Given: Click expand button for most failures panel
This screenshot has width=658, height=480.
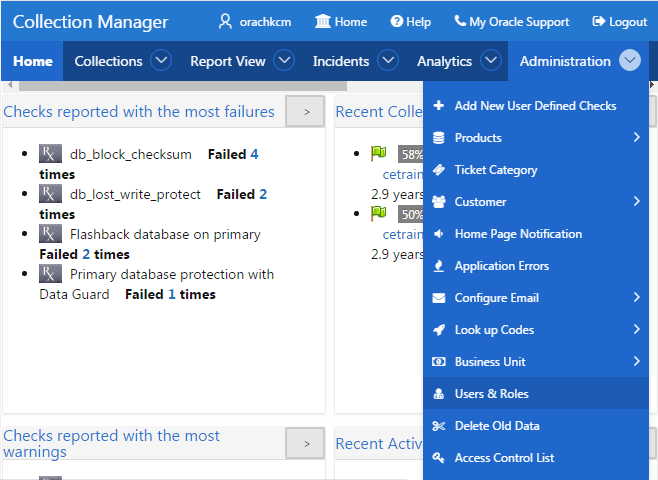Looking at the screenshot, I should [305, 112].
